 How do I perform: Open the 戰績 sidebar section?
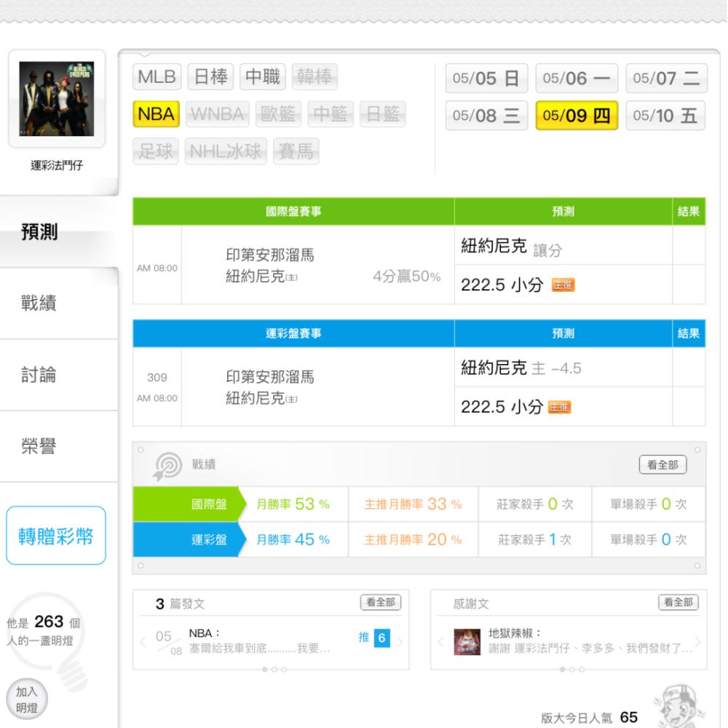58,303
